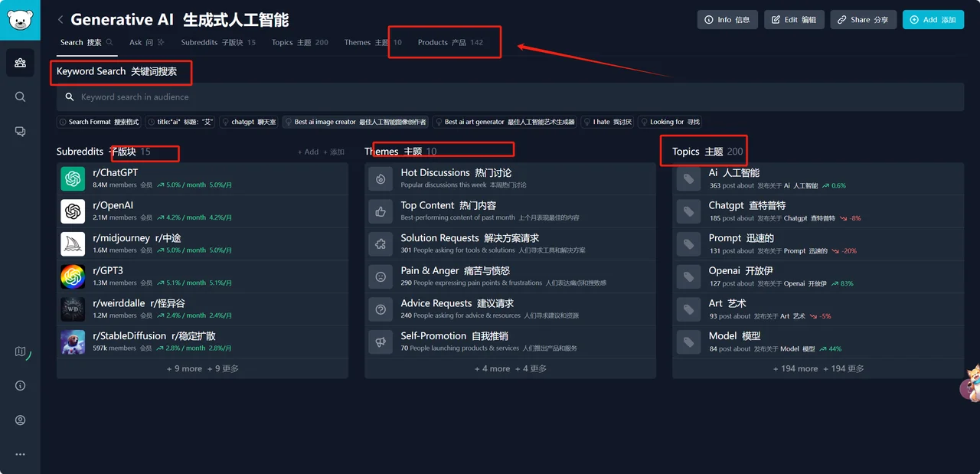This screenshot has width=980, height=474.
Task: Go back using arrow beside Generative AI
Action: pos(61,20)
